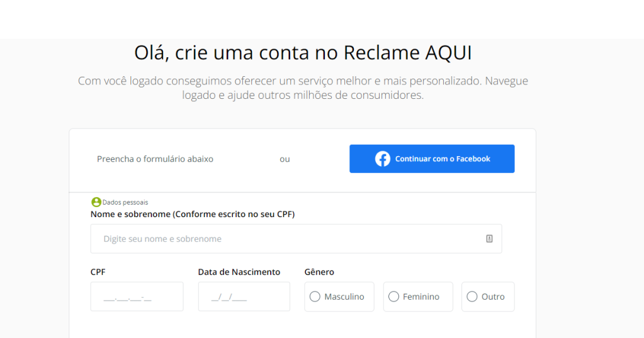
Task: Click the 'CPF' label above its field
Action: (98, 272)
